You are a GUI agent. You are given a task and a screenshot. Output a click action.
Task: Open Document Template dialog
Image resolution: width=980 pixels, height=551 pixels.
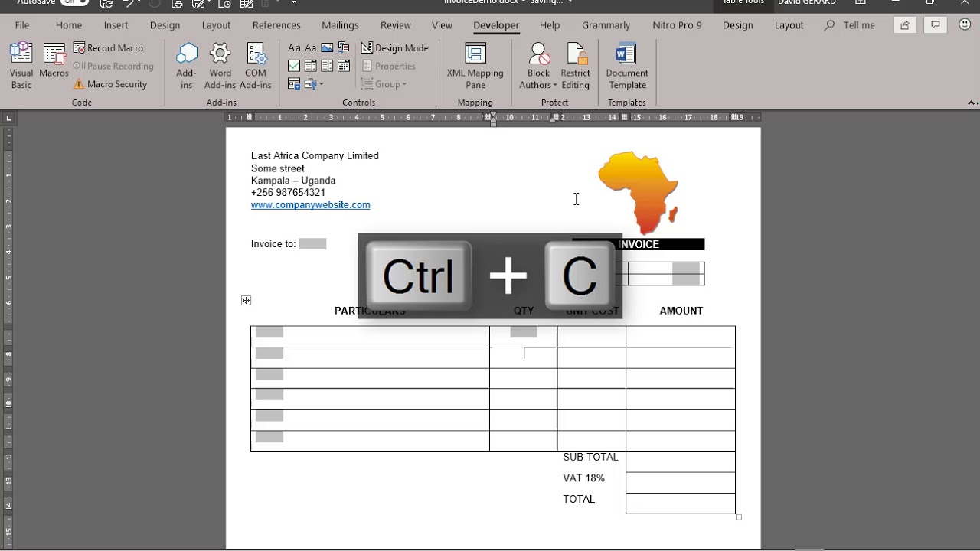point(627,66)
